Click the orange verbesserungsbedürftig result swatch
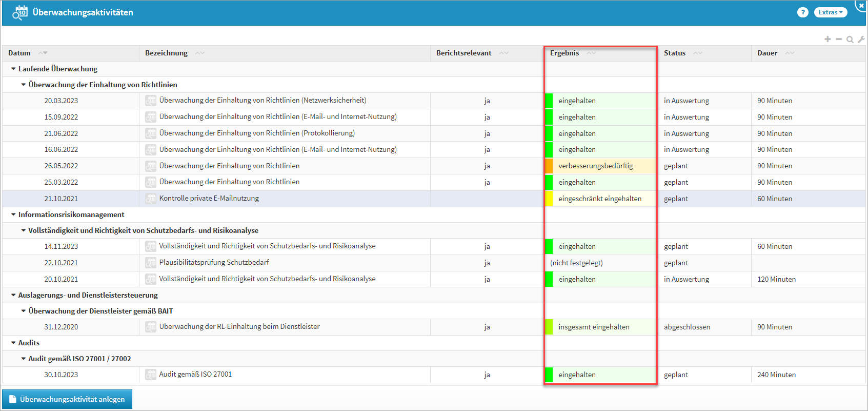The width and height of the screenshot is (868, 411). click(x=549, y=166)
